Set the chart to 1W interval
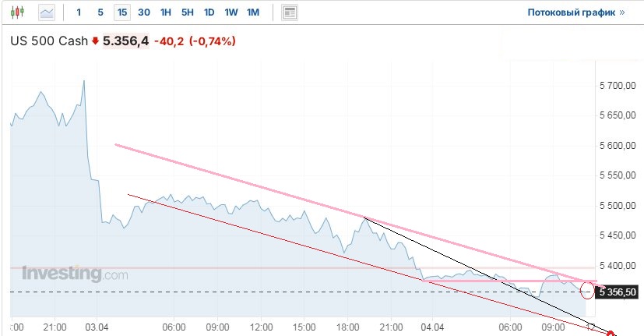 click(x=231, y=12)
